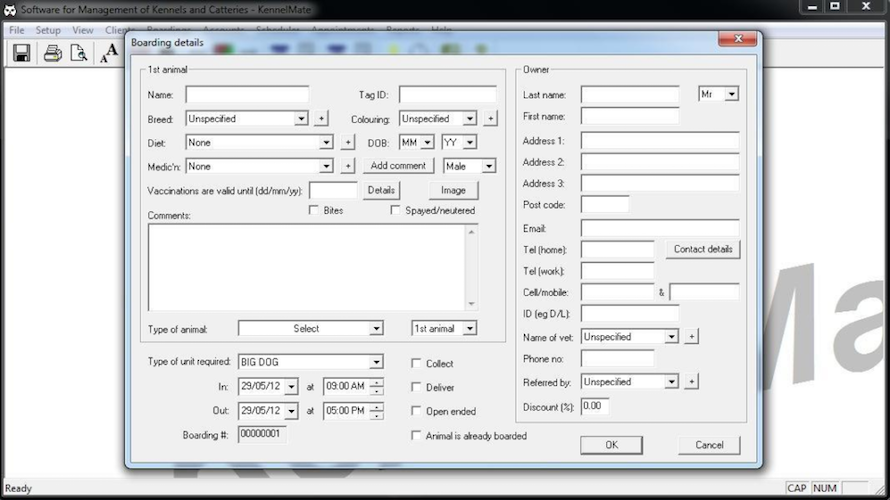Screen dimensions: 890x500
Task: Click the Contact details button
Action: tap(703, 249)
